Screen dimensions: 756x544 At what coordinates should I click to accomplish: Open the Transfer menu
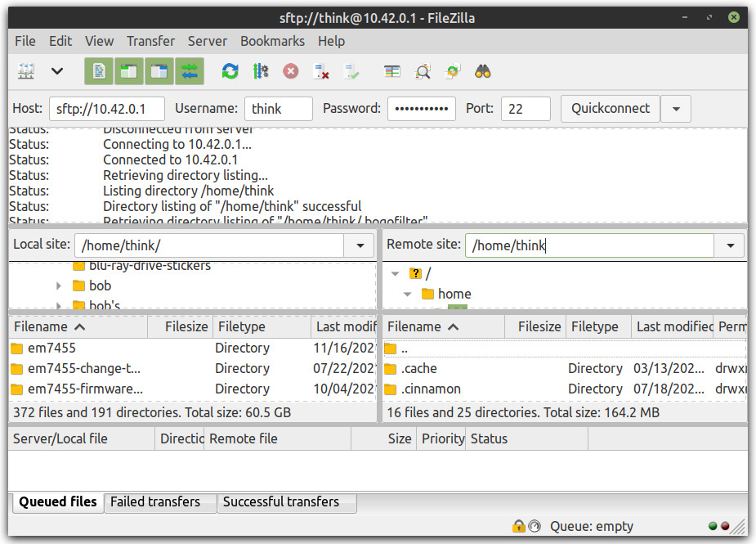150,41
